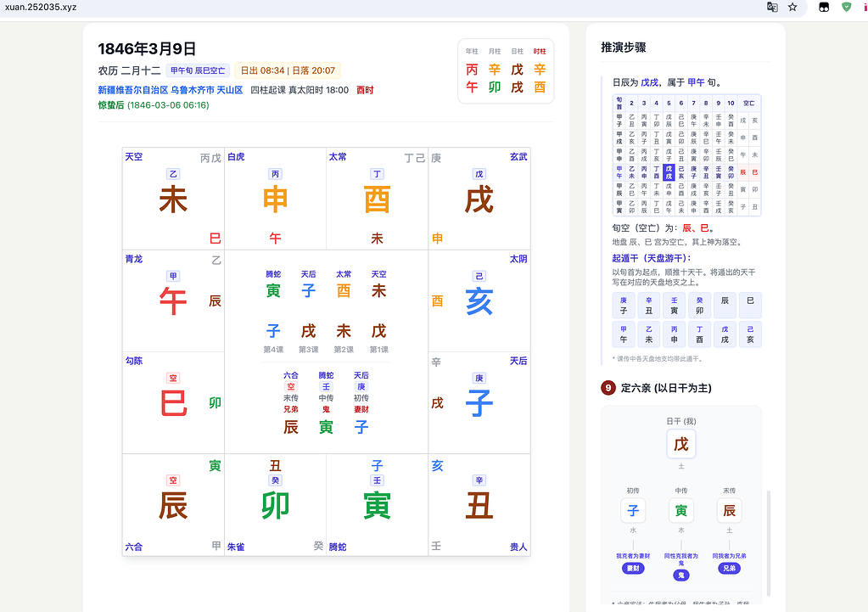Click the 推演步骤 panel scrollbar
868x612 pixels.
769,542
